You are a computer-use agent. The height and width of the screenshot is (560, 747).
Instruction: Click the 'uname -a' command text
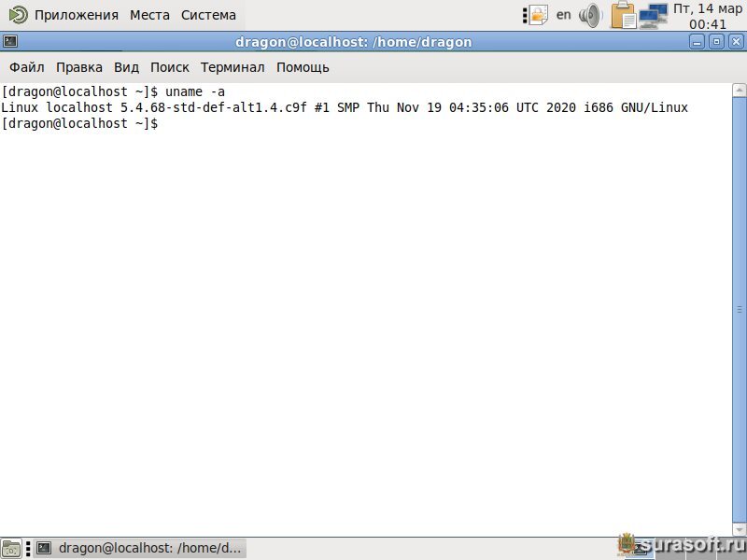(195, 91)
